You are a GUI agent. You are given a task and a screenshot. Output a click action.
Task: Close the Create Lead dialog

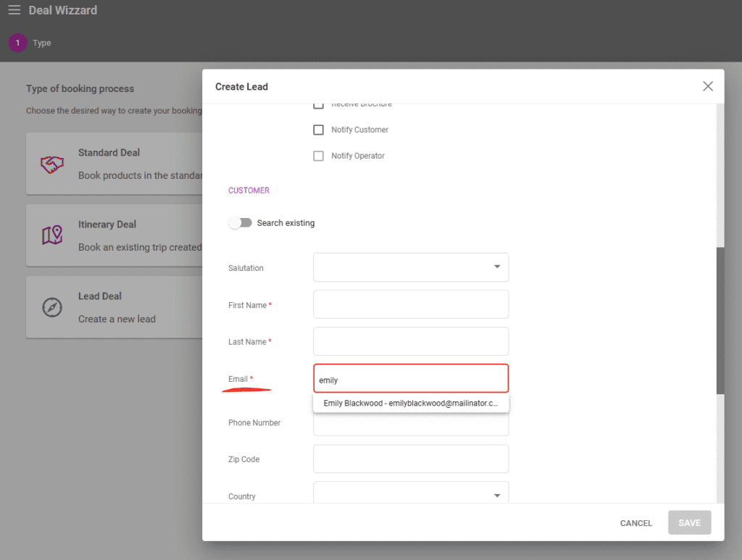708,85
